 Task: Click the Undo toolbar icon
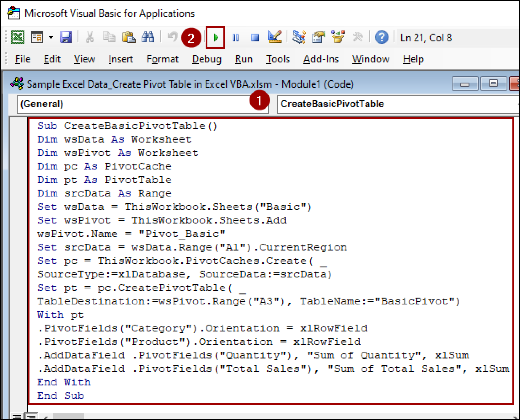coord(172,37)
